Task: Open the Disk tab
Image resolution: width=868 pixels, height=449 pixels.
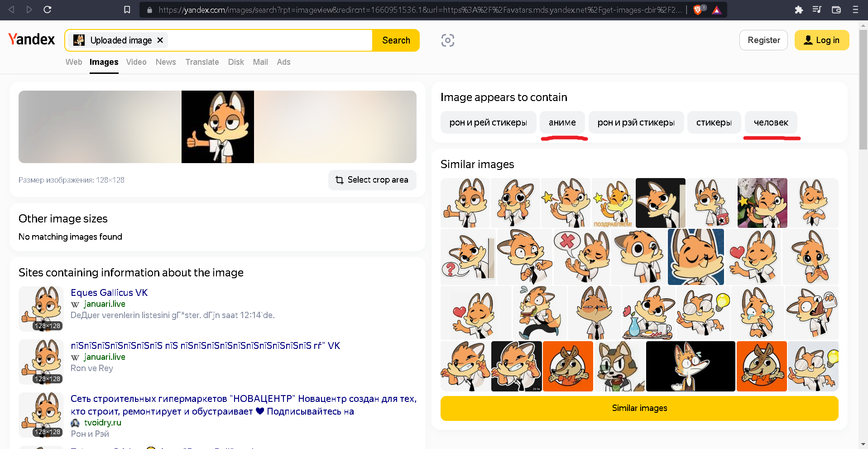Action: coord(236,62)
